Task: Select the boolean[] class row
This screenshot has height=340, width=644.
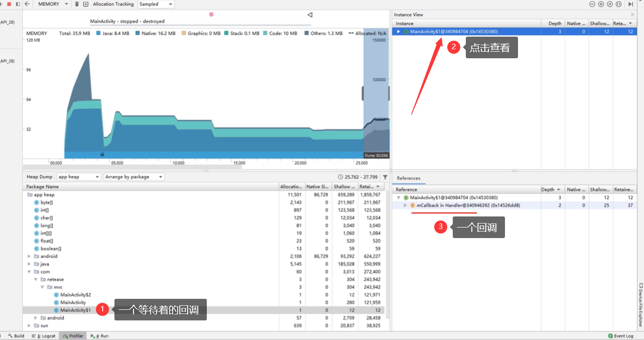Action: click(204, 249)
